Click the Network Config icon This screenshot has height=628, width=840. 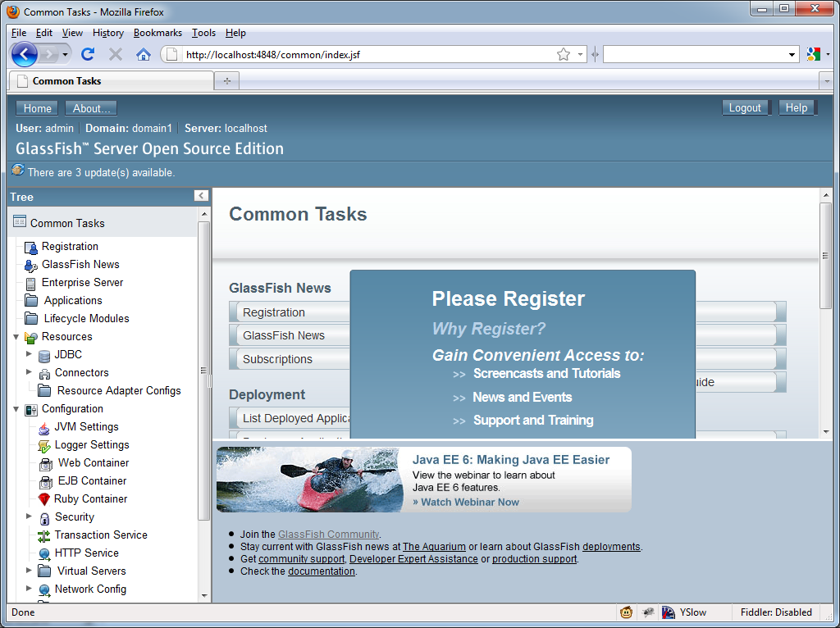(44, 590)
